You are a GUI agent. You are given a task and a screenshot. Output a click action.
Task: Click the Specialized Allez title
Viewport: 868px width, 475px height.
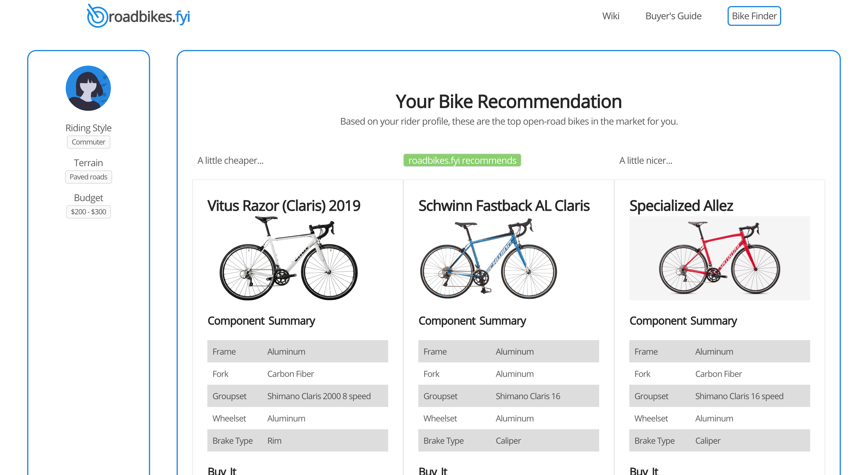tap(681, 205)
